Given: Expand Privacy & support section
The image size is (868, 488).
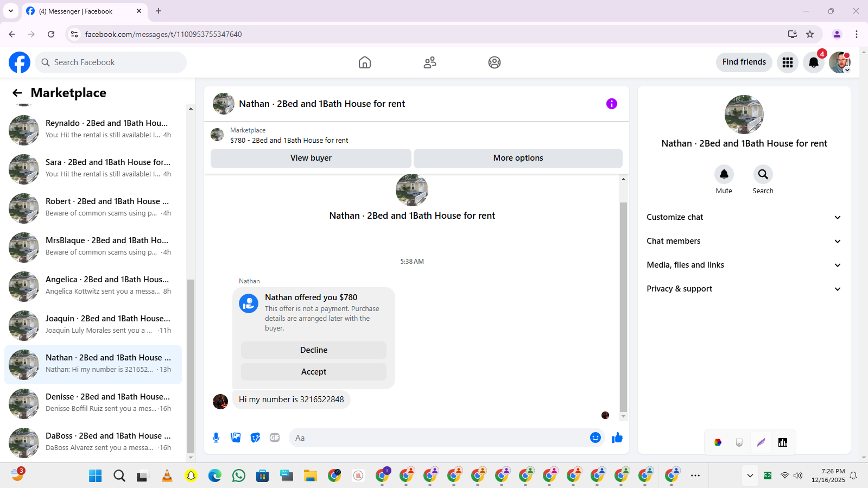Looking at the screenshot, I should point(744,289).
